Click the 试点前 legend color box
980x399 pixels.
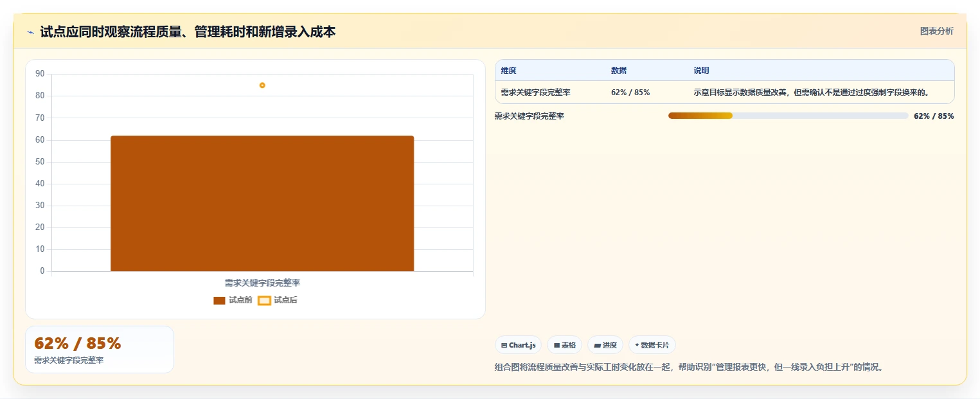pos(219,300)
